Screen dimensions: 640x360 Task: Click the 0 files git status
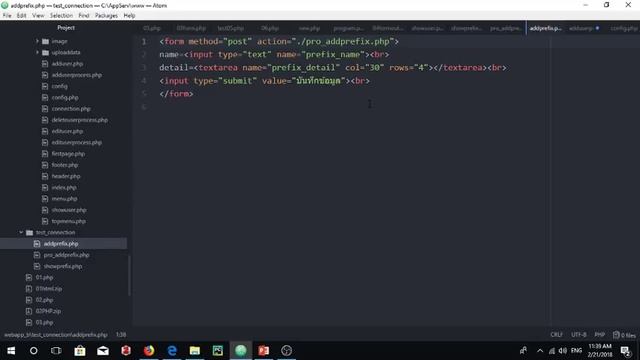tap(624, 335)
